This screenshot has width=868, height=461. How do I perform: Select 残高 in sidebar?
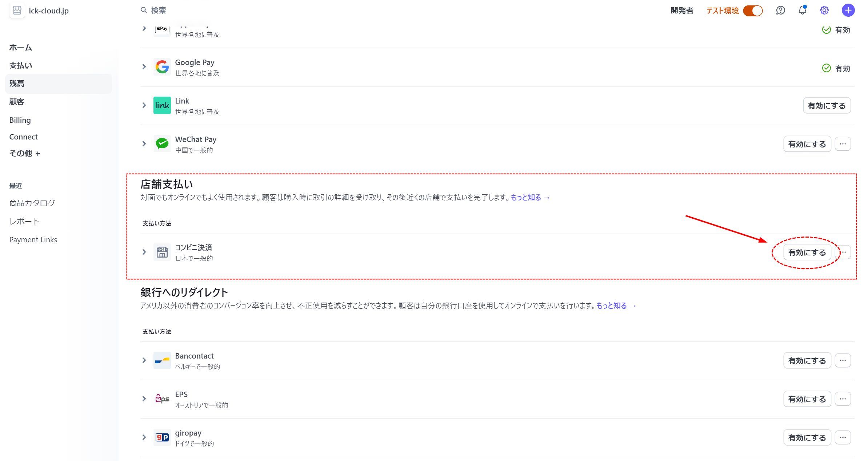(x=58, y=84)
